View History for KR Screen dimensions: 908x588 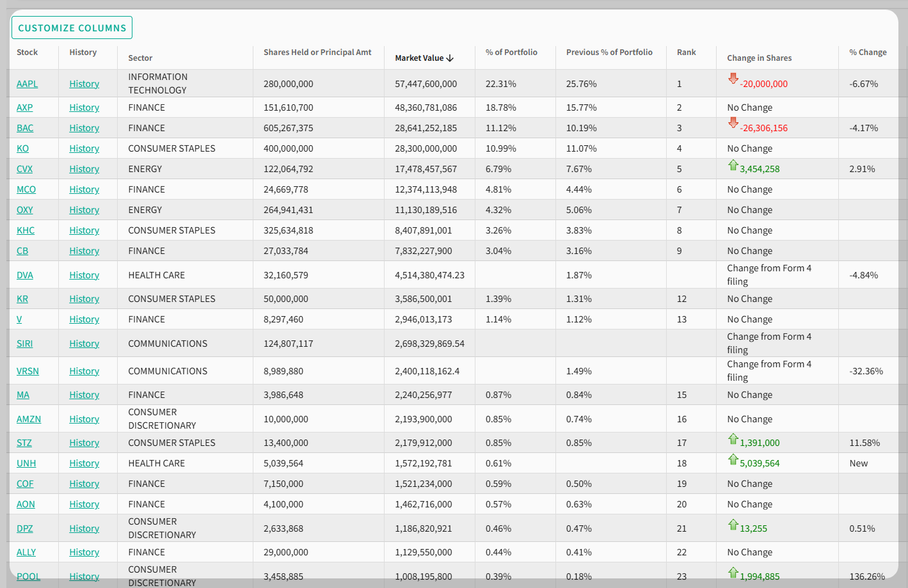[84, 299]
